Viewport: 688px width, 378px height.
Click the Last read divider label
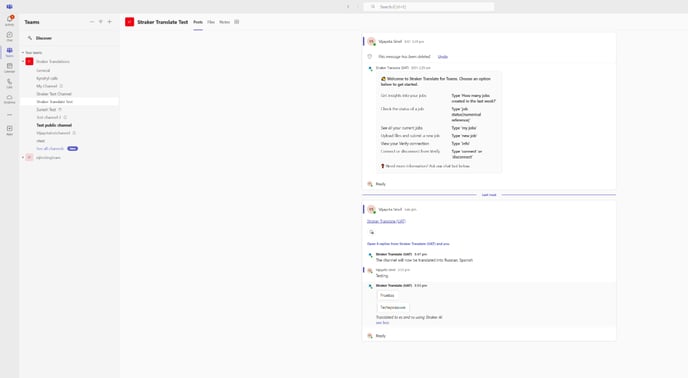pyautogui.click(x=489, y=194)
